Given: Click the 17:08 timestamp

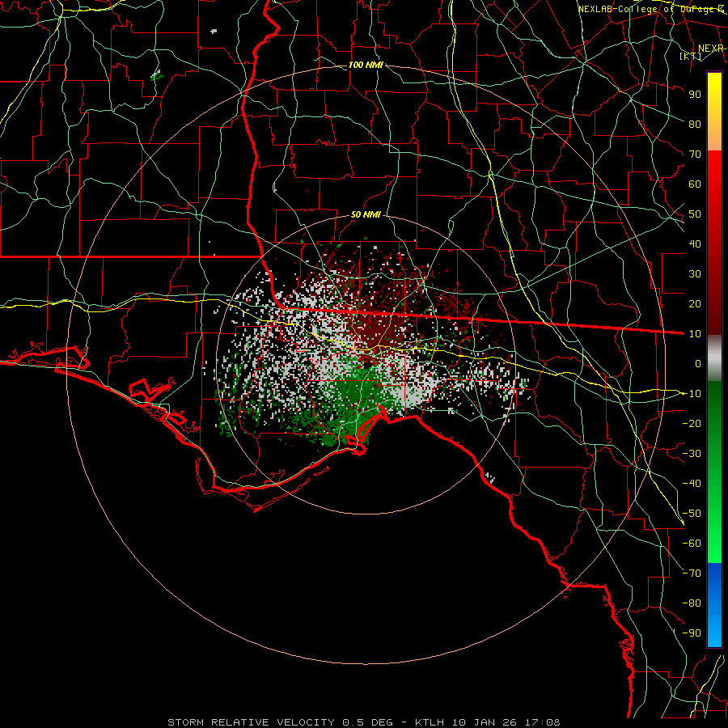Looking at the screenshot, I should pos(542,722).
